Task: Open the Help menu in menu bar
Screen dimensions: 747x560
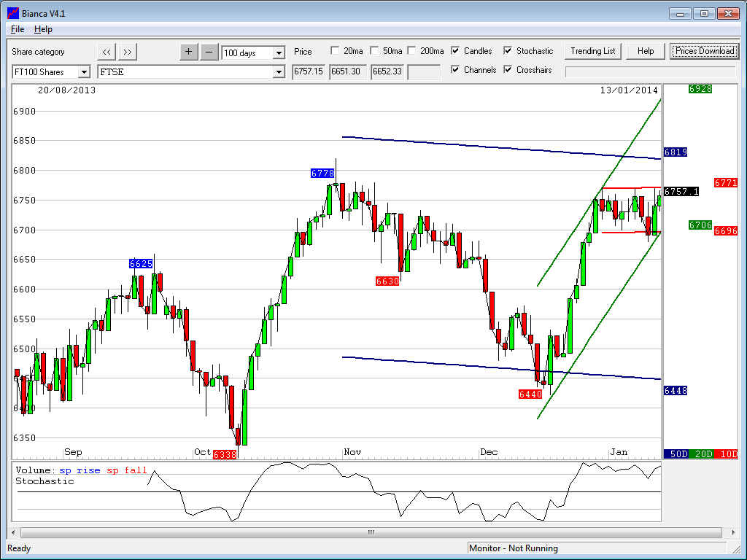Action: pos(43,29)
